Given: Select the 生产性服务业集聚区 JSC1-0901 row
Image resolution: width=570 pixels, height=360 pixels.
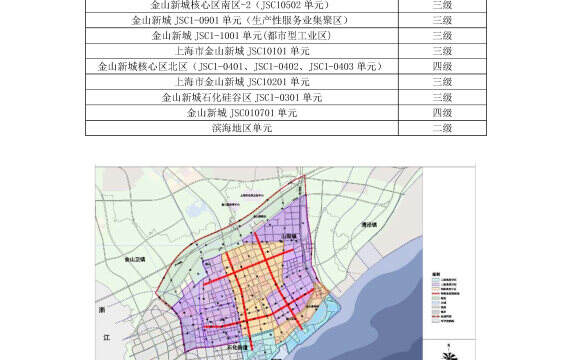Looking at the screenshot, I should 286,20.
